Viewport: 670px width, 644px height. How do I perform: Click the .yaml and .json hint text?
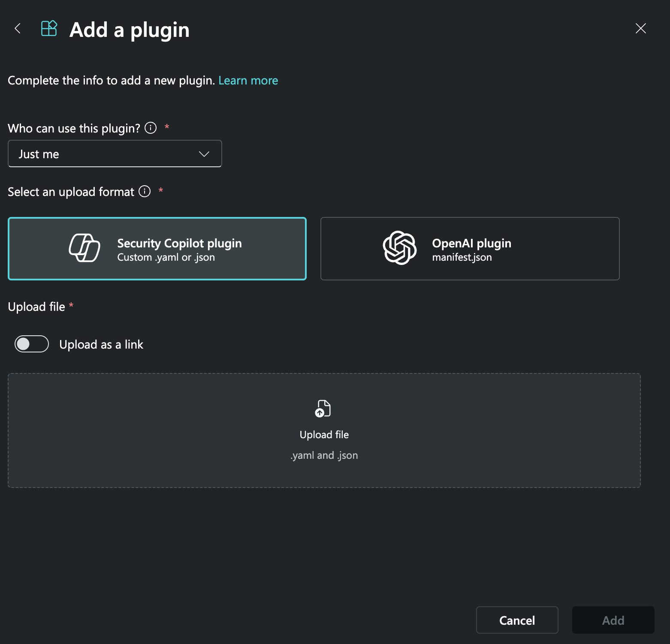(324, 455)
